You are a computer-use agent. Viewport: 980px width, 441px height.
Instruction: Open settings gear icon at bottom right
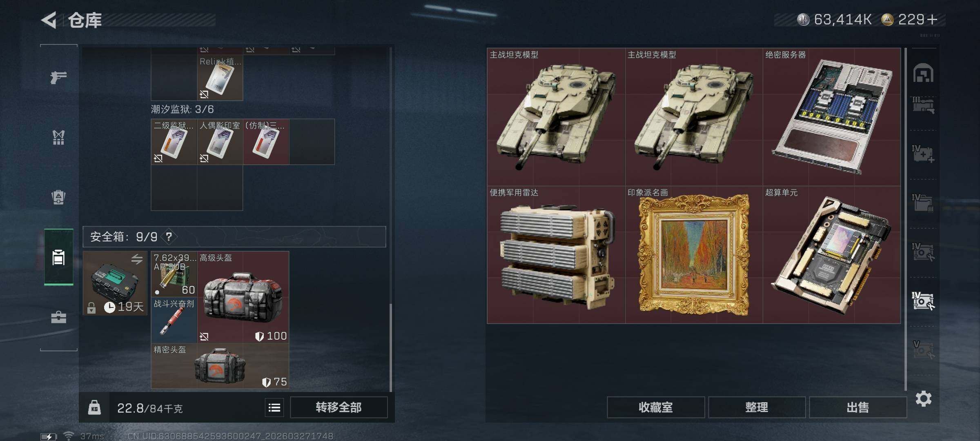point(923,399)
